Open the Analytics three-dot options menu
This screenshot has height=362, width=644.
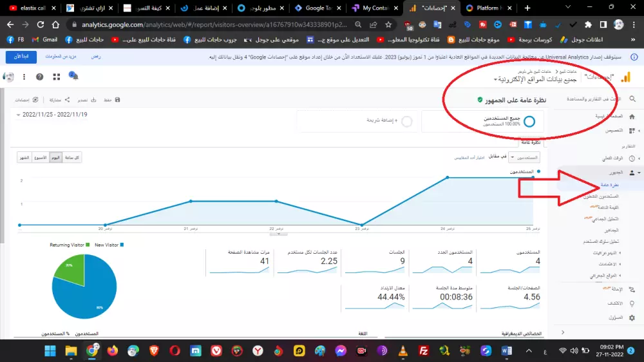click(24, 77)
